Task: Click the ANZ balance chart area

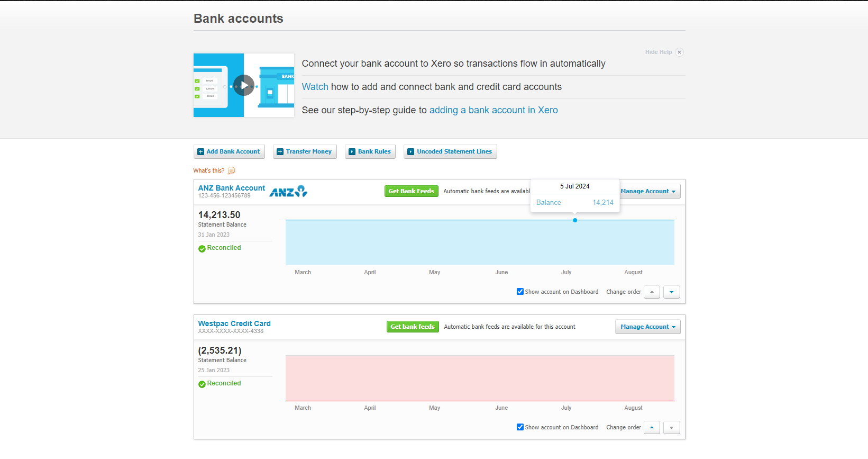Action: click(480, 242)
